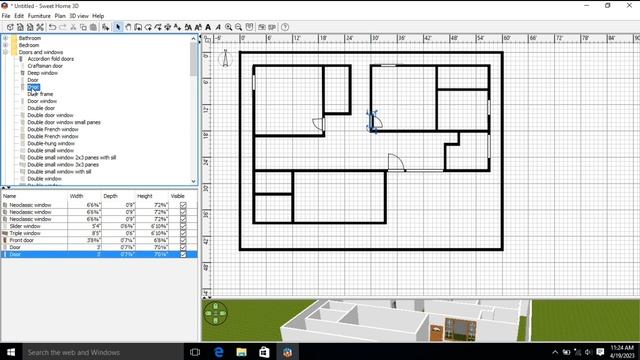Uncheck Visible for the highlighted Door row

click(x=183, y=254)
